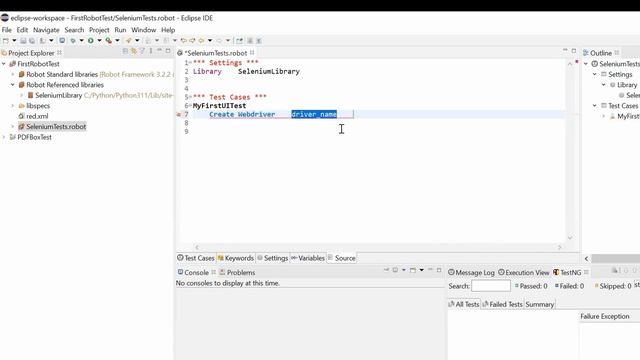Open the File menu

7,30
